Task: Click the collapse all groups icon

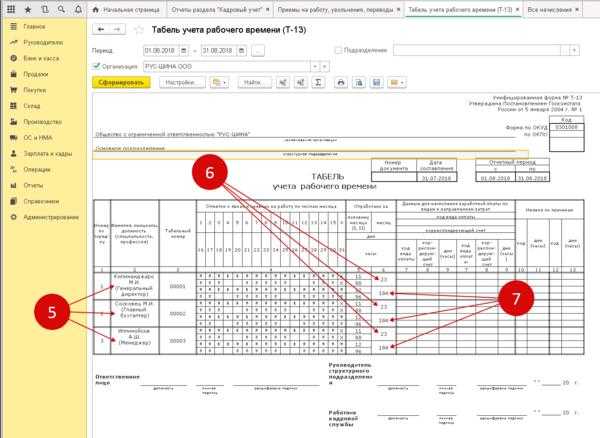Action: (x=301, y=83)
